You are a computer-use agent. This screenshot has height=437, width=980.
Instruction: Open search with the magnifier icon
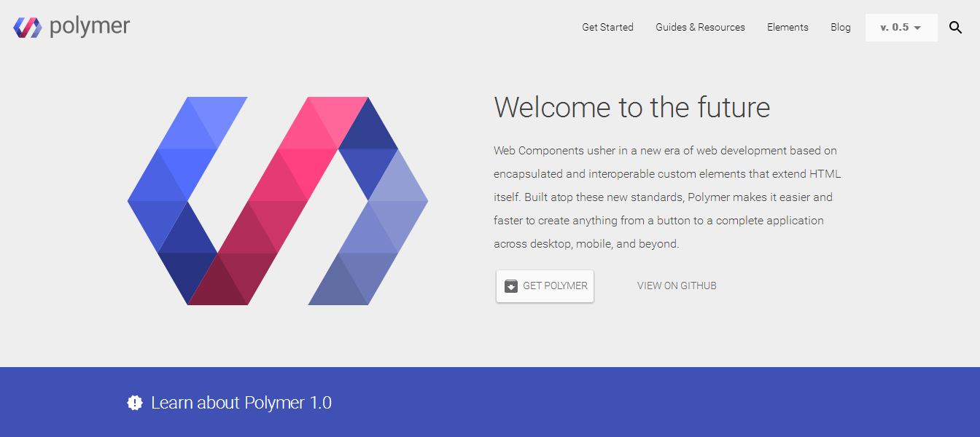pos(955,28)
